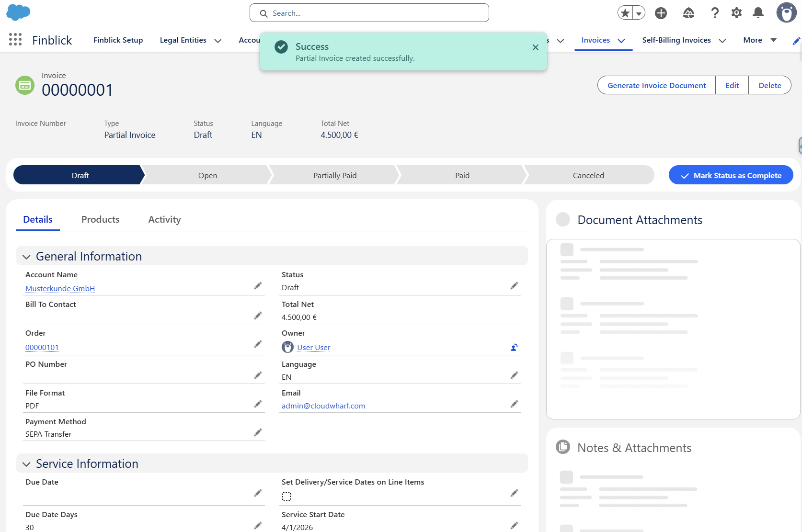Open the User User owner link
This screenshot has height=532, width=802.
pos(314,347)
